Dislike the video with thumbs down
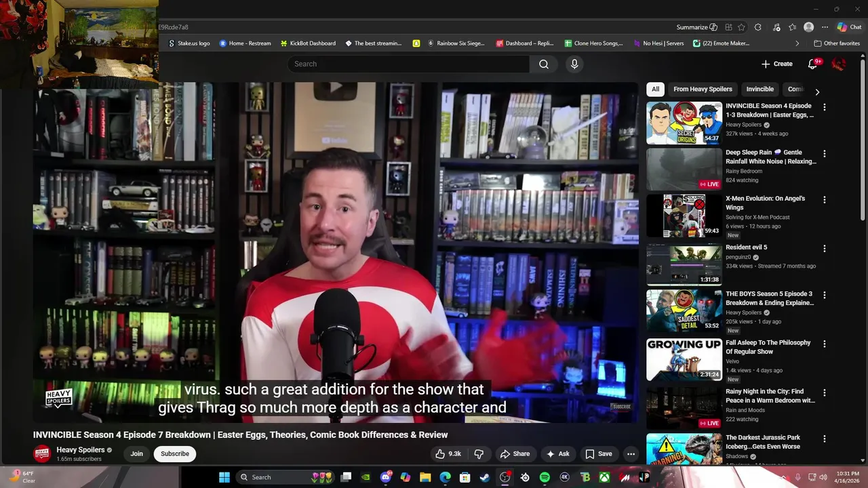Image resolution: width=868 pixels, height=488 pixels. click(479, 454)
